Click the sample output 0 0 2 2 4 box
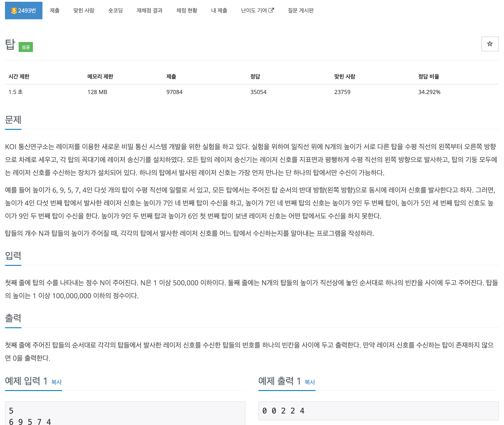 click(x=378, y=411)
